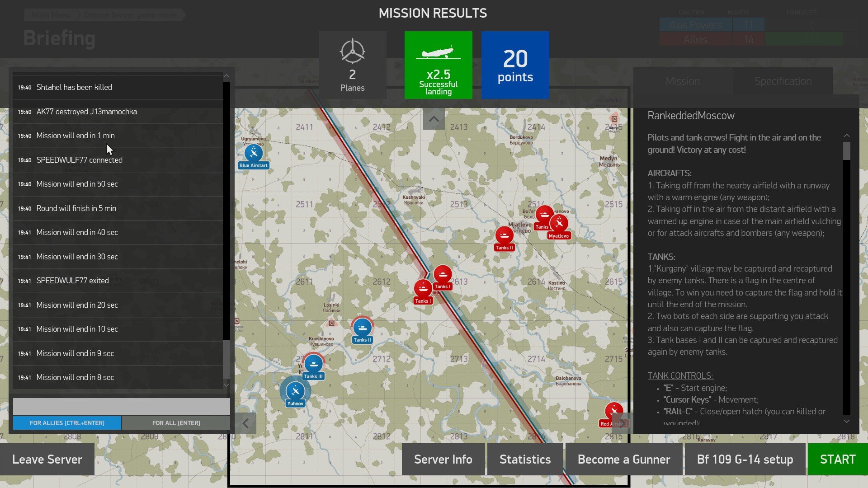
Task: Click the chat message input field
Action: tap(121, 407)
